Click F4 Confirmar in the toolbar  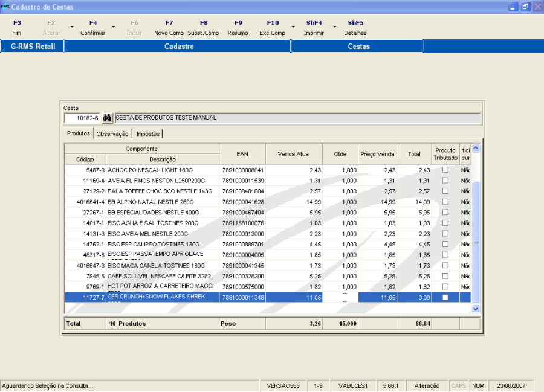click(x=92, y=28)
